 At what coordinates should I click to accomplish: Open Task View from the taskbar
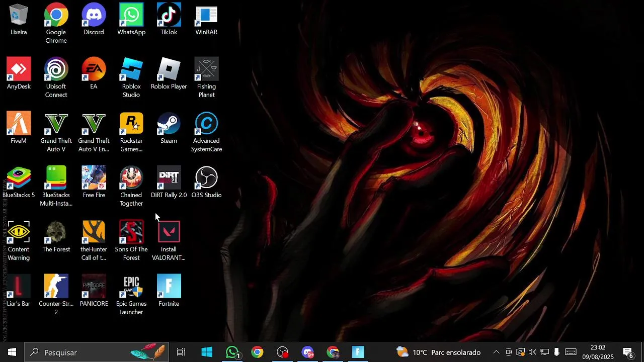[x=181, y=352]
